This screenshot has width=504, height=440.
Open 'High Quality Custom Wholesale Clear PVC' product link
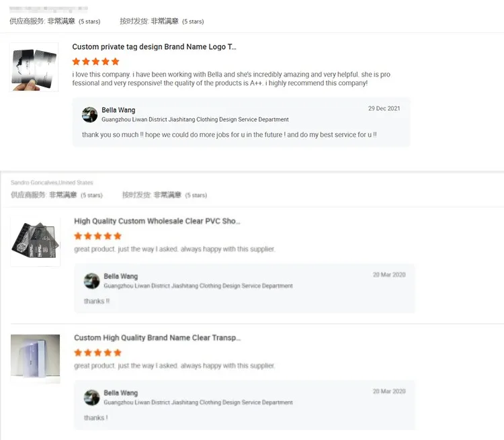157,221
